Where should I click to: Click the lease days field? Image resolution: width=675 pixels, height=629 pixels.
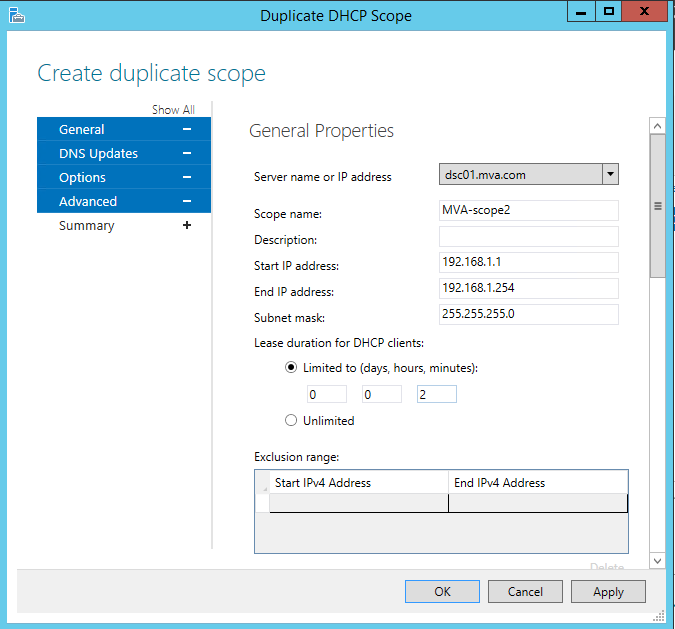pos(327,394)
